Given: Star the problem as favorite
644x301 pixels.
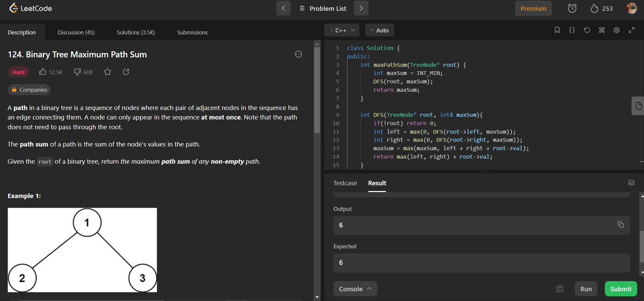Looking at the screenshot, I should point(107,72).
